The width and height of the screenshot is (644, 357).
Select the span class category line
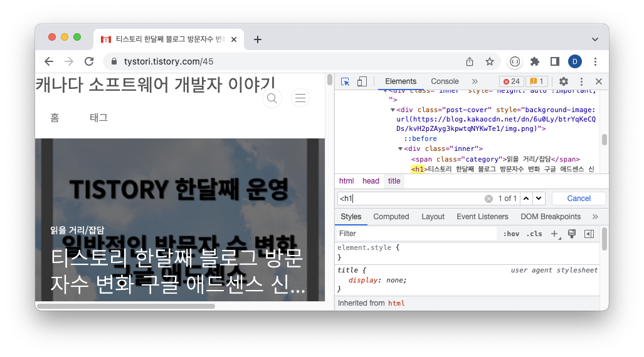tap(496, 159)
